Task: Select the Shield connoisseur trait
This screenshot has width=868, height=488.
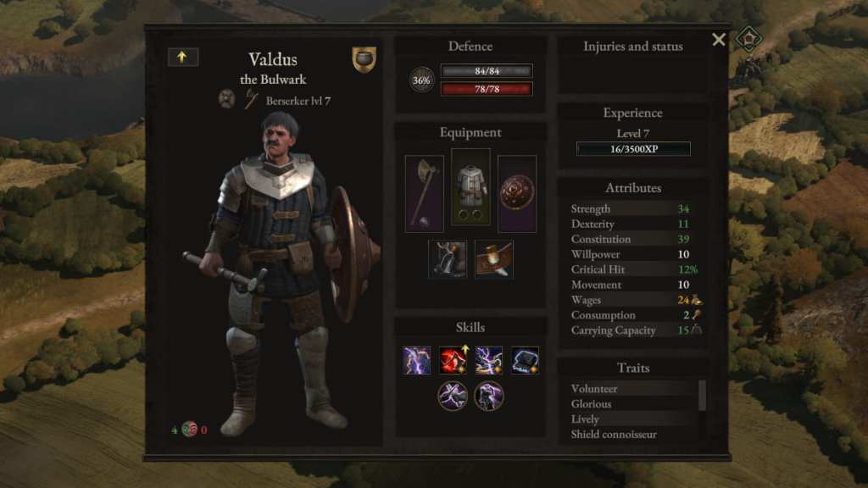Action: tap(614, 435)
